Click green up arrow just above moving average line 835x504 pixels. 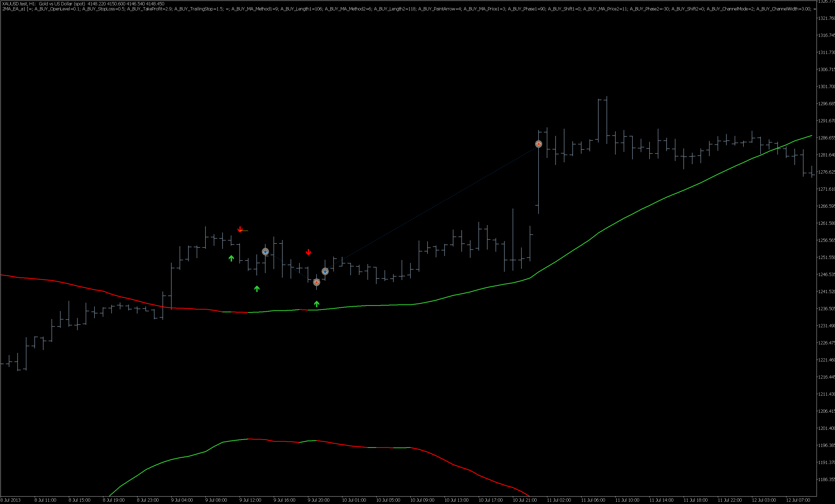point(316,304)
